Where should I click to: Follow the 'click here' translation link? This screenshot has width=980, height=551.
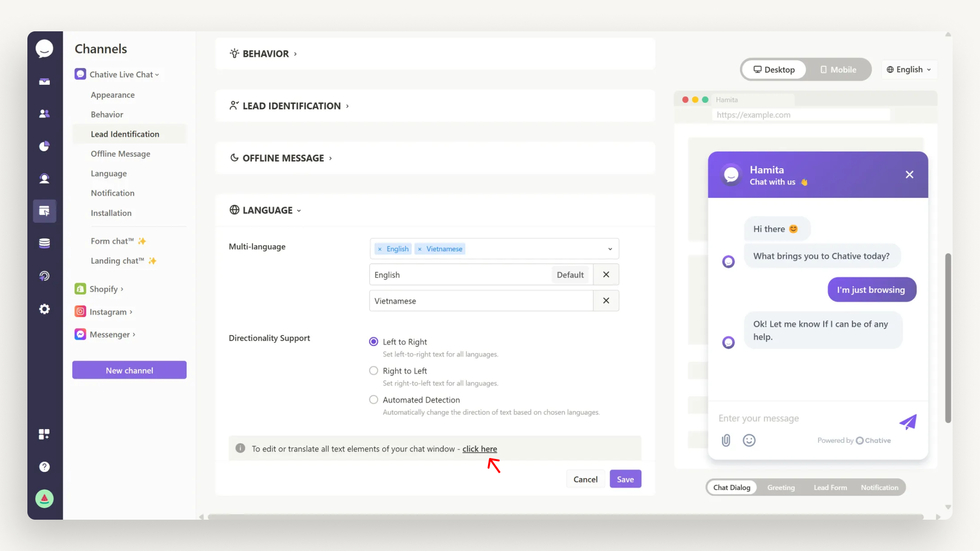[x=479, y=449]
